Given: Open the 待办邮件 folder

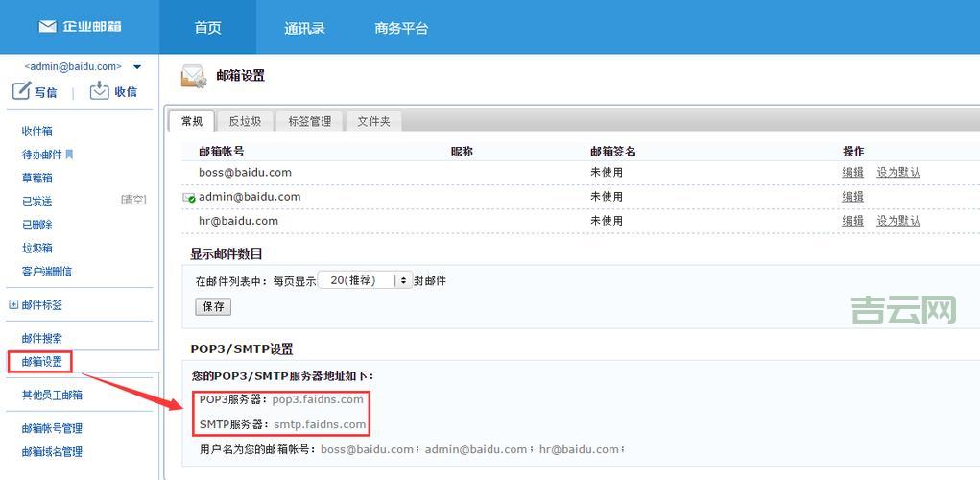Looking at the screenshot, I should [x=42, y=155].
